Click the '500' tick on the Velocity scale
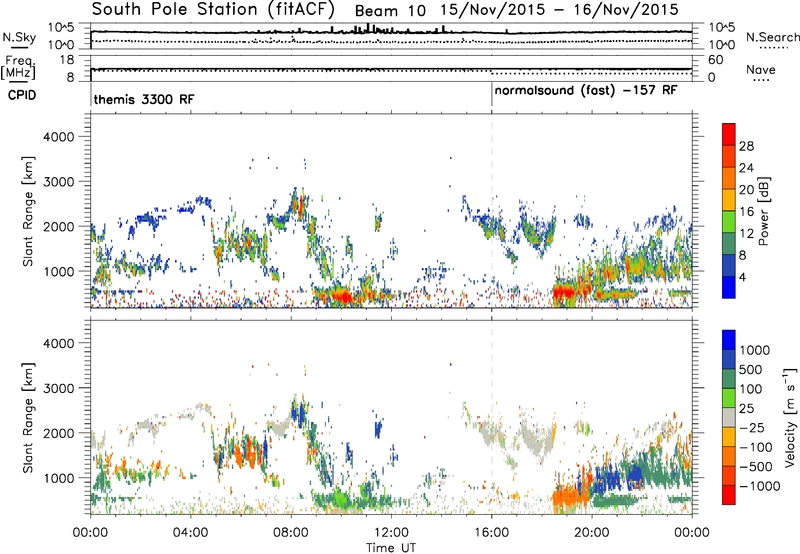The image size is (800, 554). [751, 370]
